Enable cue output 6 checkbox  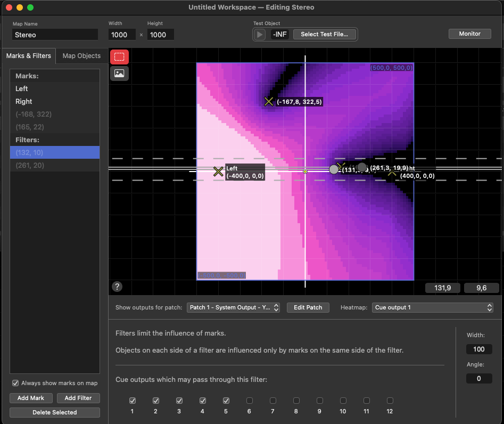click(250, 401)
